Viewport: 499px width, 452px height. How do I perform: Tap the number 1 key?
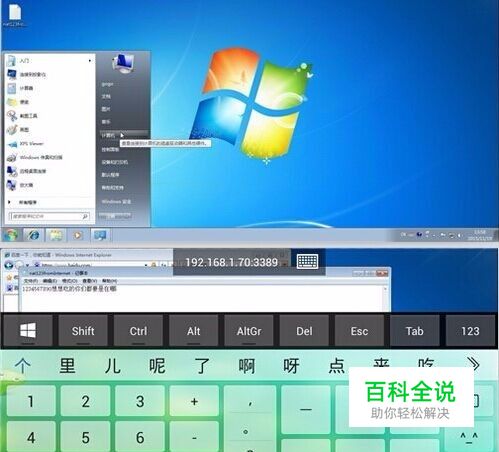point(31,401)
